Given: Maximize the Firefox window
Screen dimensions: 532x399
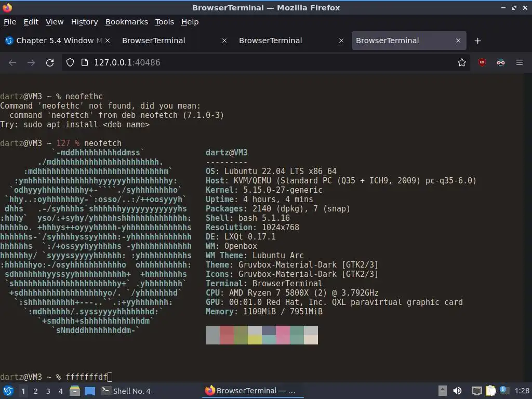Looking at the screenshot, I should 514,8.
